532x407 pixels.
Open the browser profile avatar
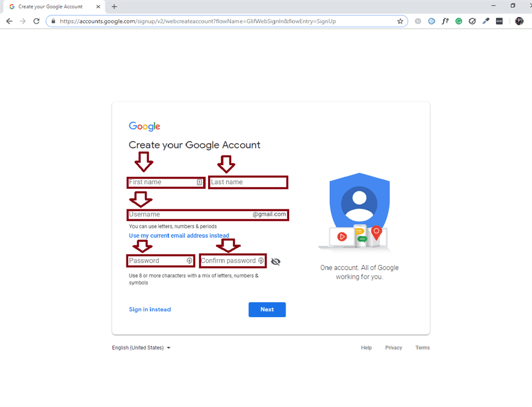tap(519, 21)
